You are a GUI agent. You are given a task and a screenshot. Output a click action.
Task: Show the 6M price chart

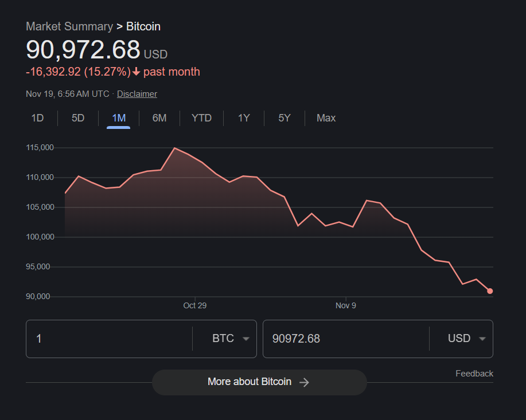[159, 118]
